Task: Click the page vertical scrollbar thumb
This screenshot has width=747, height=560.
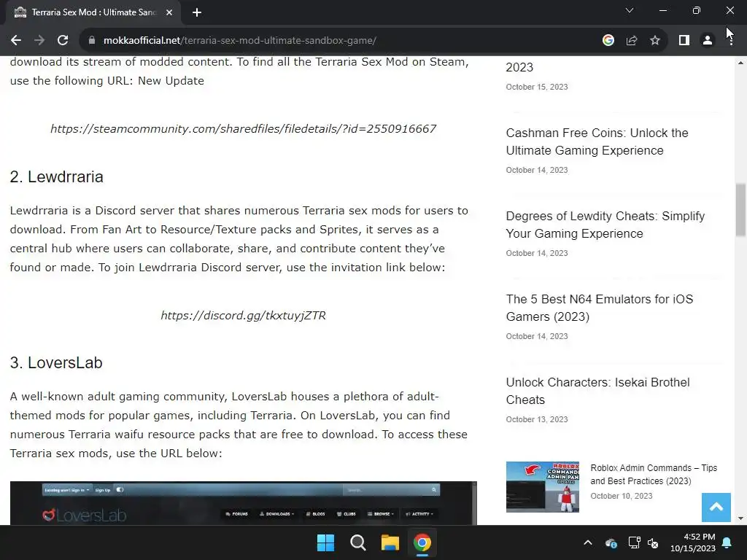Action: [740, 209]
